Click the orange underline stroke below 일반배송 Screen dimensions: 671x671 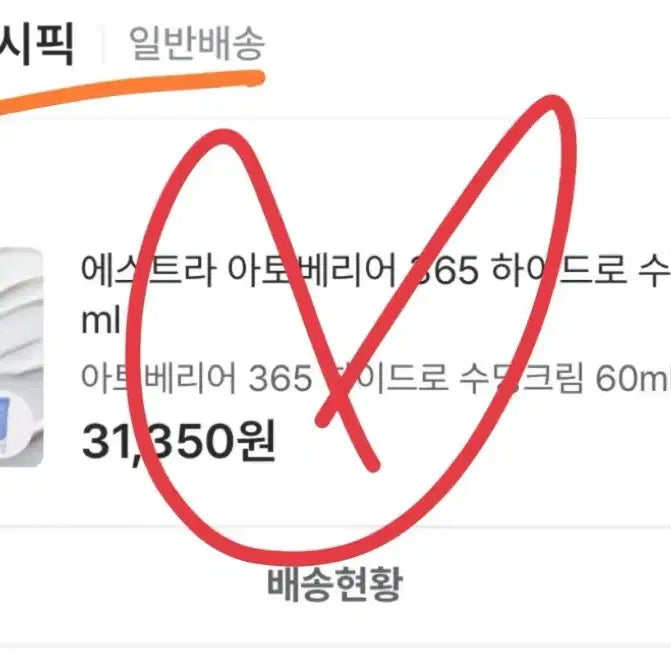pyautogui.click(x=133, y=89)
